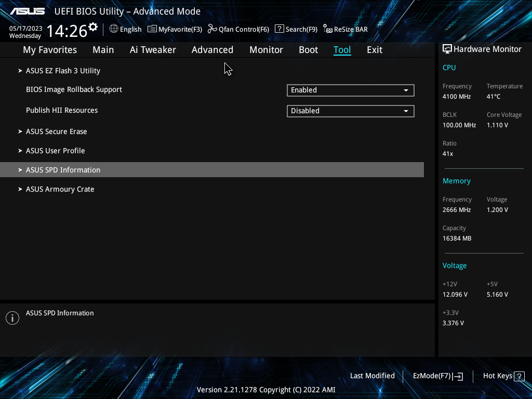Click the 05/17/2023 date text
Screen dimensions: 532x399
pos(26,29)
